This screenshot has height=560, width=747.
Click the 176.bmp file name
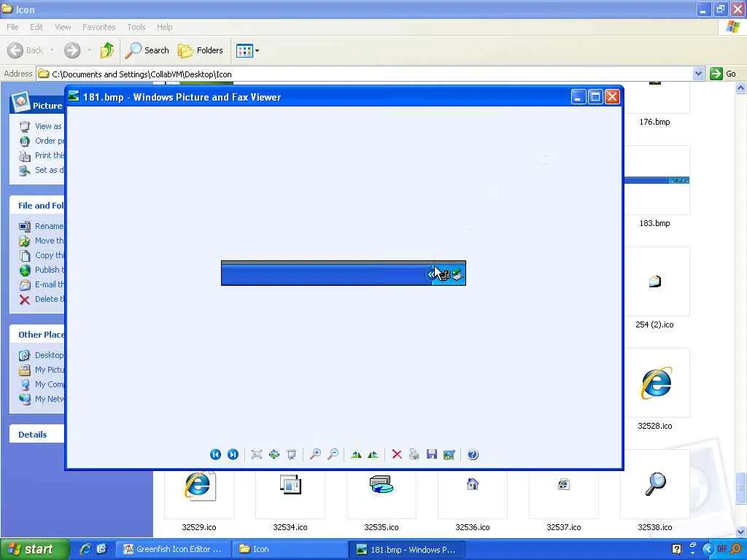654,122
